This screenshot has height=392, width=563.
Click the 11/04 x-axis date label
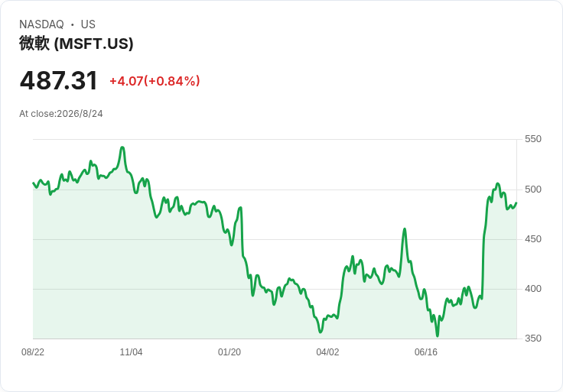[x=131, y=352]
